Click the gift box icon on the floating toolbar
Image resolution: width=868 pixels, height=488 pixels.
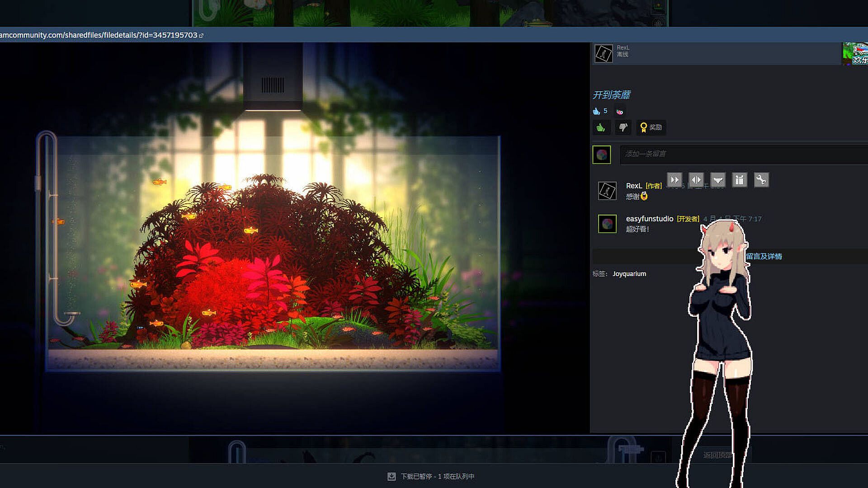point(740,180)
